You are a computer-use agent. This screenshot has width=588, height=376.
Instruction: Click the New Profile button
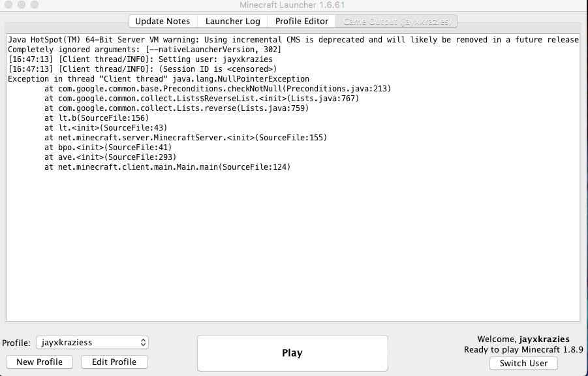39,362
